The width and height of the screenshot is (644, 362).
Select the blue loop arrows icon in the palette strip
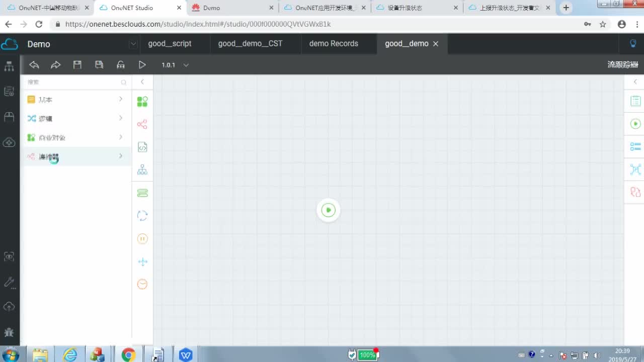point(142,216)
